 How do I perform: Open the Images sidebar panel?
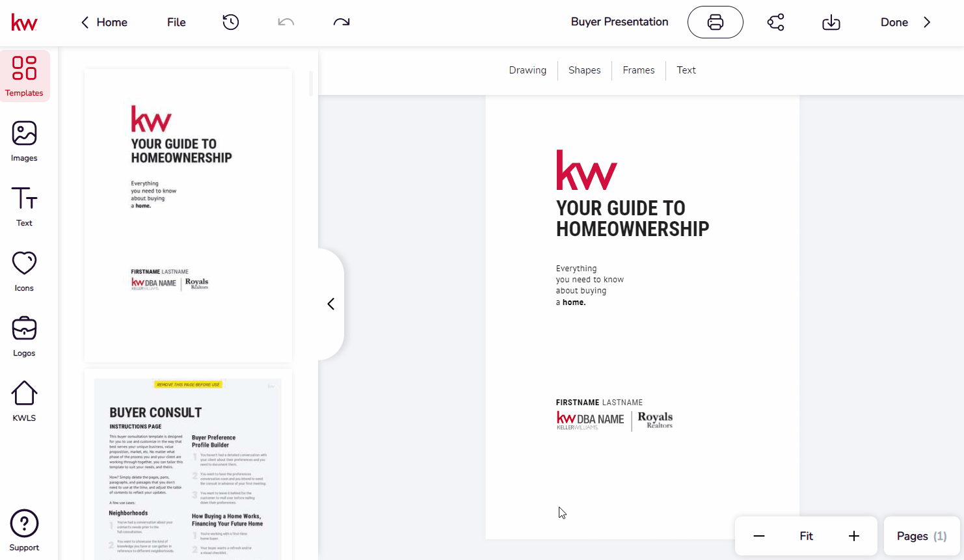click(x=24, y=141)
